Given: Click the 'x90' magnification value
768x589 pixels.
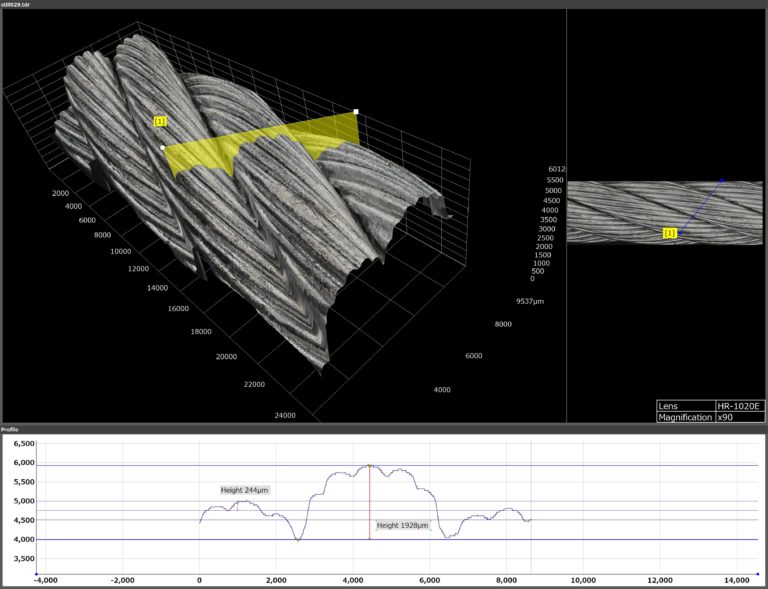Looking at the screenshot, I should (725, 417).
